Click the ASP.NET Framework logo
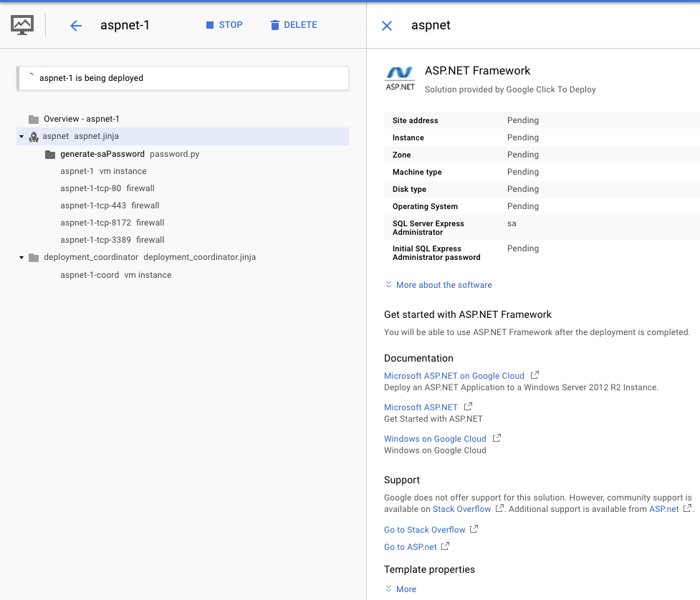The image size is (700, 600). pyautogui.click(x=400, y=78)
